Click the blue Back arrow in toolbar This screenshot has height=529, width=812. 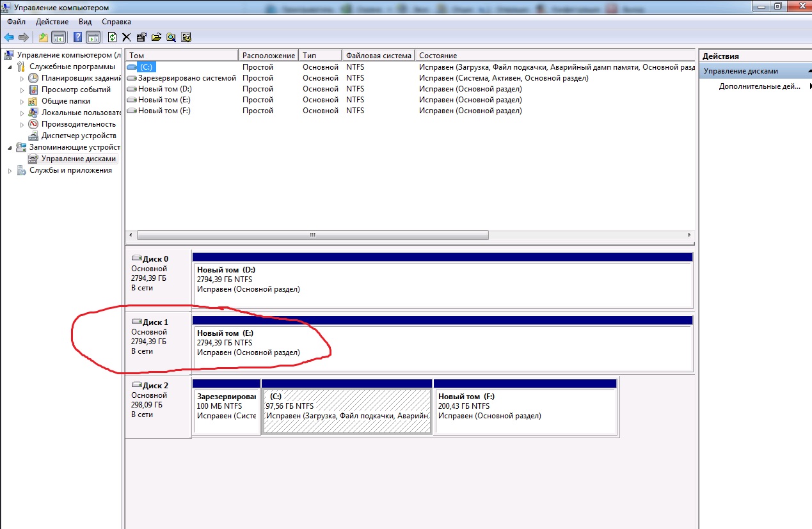coord(9,37)
